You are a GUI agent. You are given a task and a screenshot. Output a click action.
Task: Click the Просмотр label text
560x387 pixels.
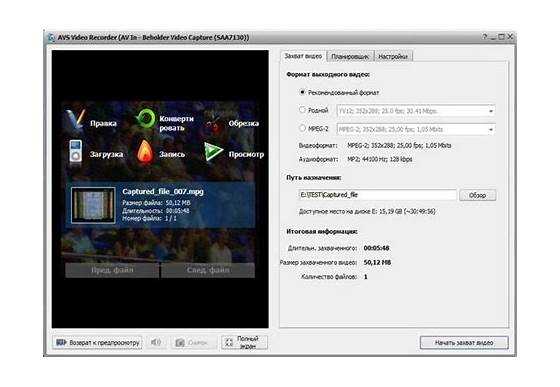pos(246,155)
